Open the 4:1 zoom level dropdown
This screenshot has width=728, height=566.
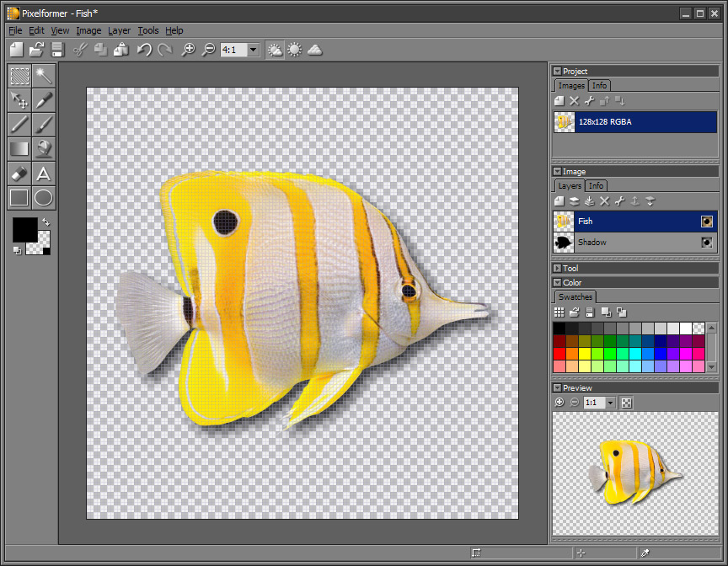(x=253, y=50)
